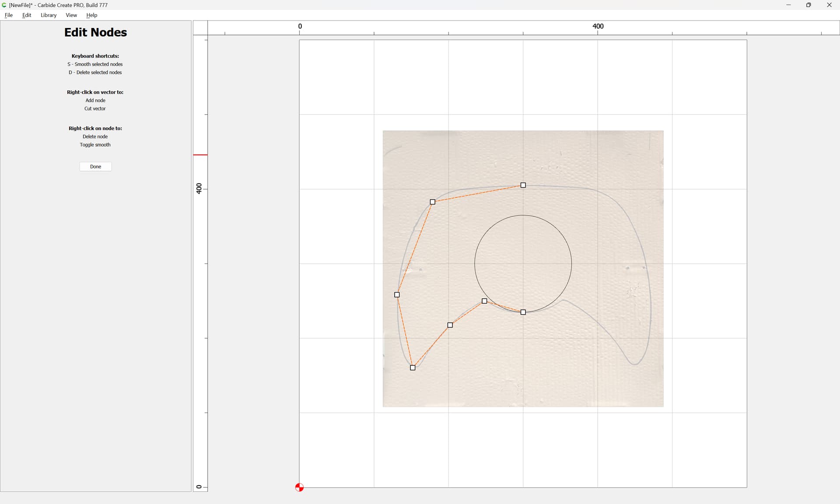Select the node midway along the lower diagonal
The height and width of the screenshot is (504, 840).
point(450,325)
